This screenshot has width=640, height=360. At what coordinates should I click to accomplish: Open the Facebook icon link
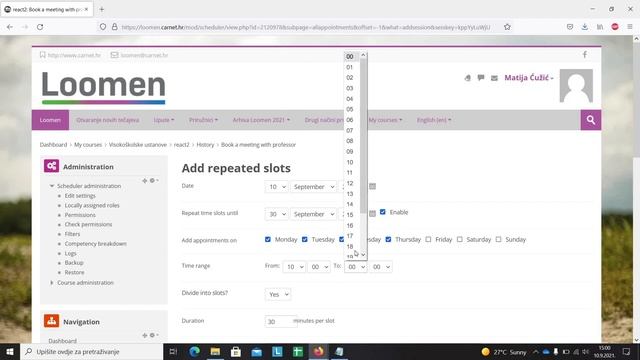coord(584,55)
